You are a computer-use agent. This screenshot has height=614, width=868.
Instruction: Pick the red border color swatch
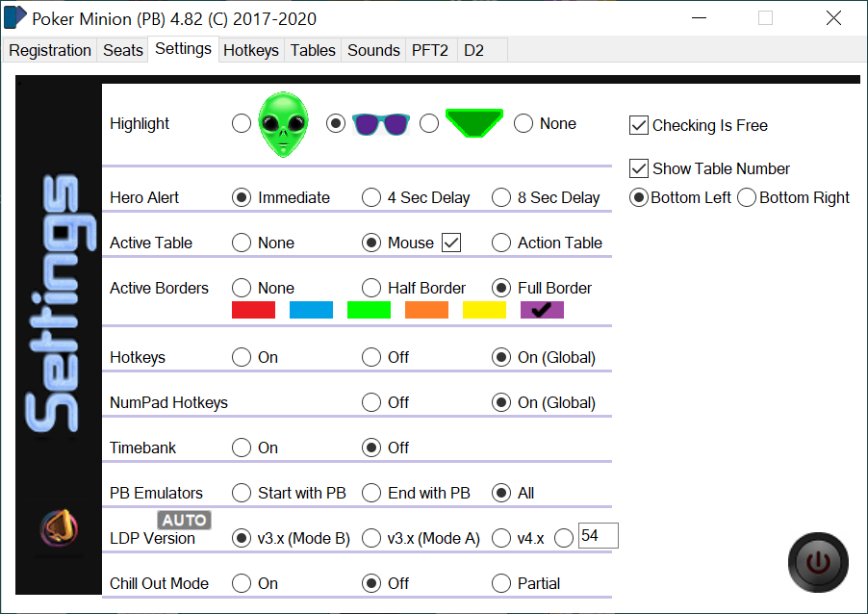coord(253,310)
